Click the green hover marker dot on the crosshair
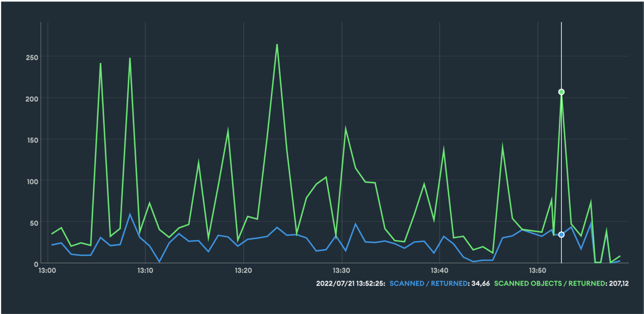 (561, 92)
